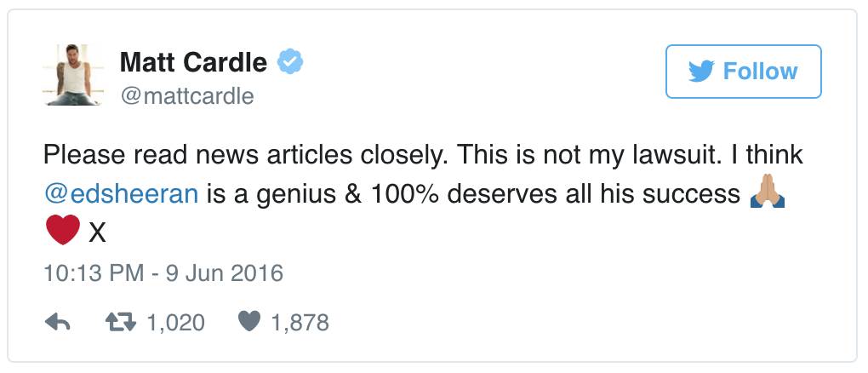Click the red heart emoji in the tweet
Viewport: 868px width, 373px height.
pos(63,231)
